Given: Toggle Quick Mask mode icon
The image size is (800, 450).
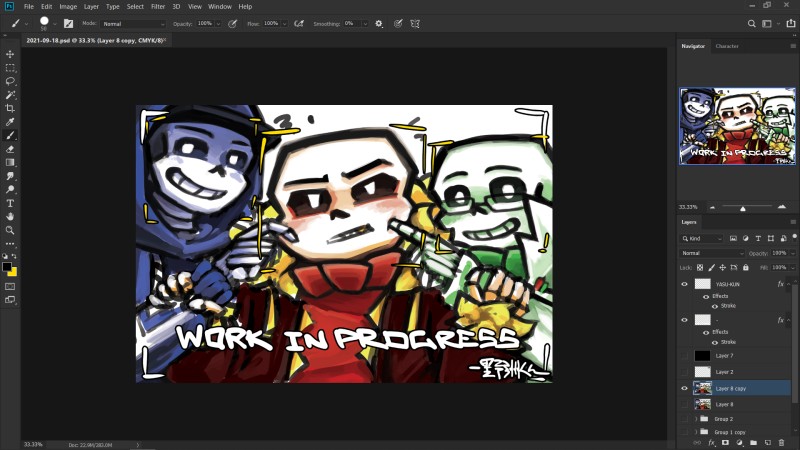Looking at the screenshot, I should click(10, 287).
